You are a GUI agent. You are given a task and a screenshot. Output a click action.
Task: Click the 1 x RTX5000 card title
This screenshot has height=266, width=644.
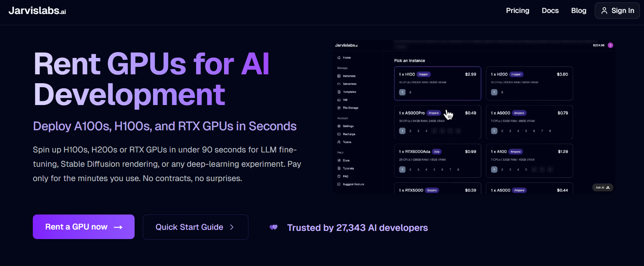411,190
